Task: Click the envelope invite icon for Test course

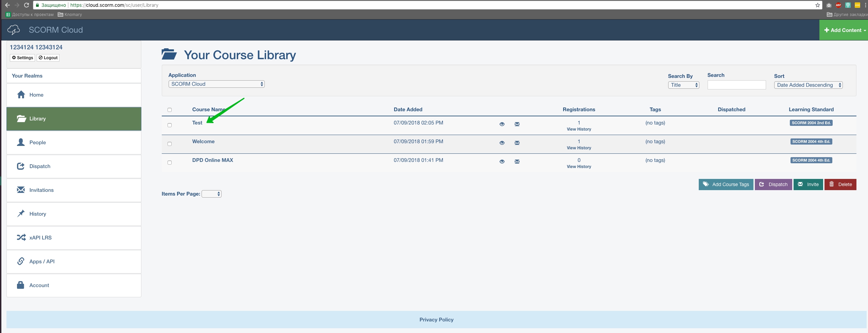Action: [517, 124]
